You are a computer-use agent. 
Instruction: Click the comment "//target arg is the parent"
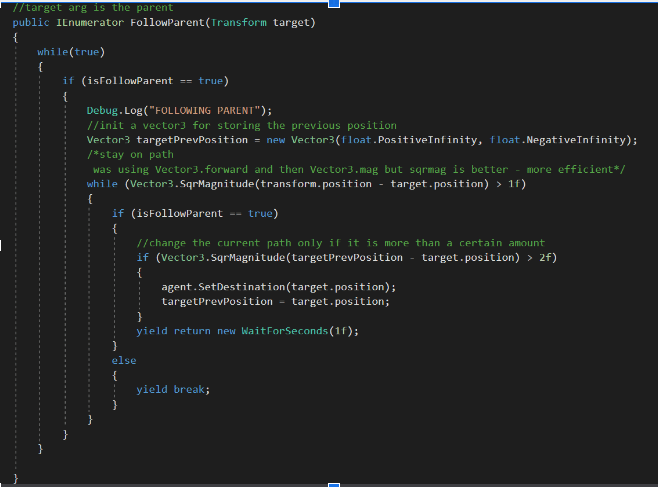93,8
